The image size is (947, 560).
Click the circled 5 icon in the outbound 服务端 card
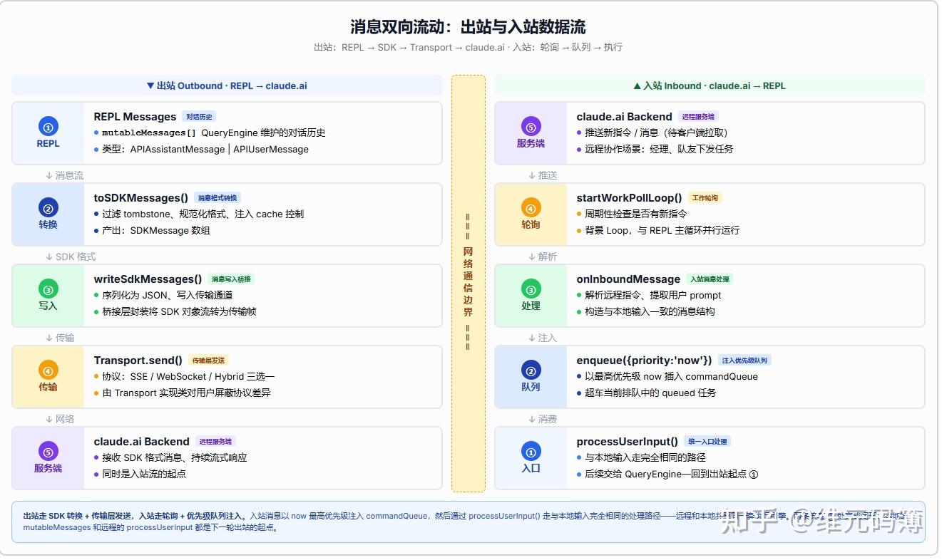coord(48,452)
